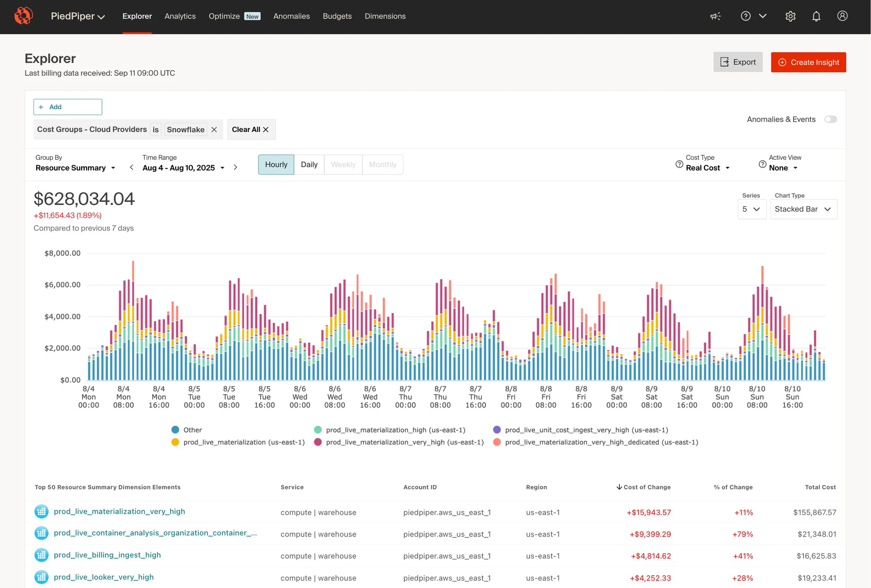This screenshot has height=588, width=871.
Task: Select the Weekly granularity
Action: (343, 165)
